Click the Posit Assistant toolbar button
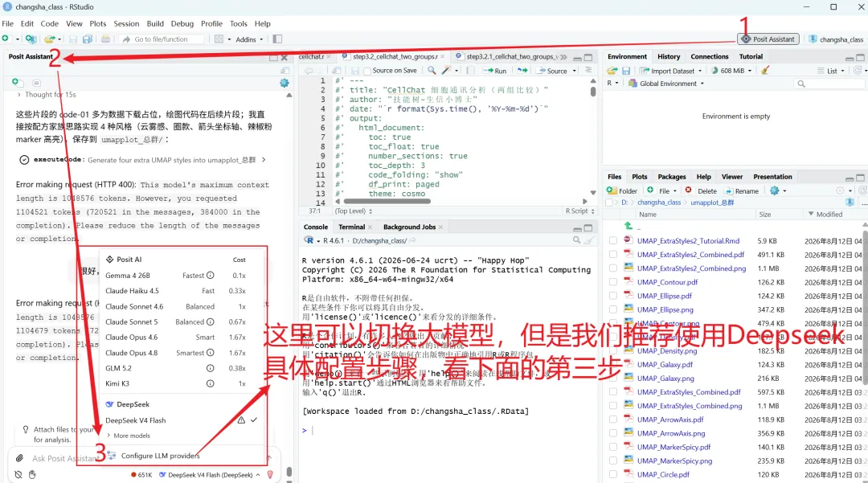The height and width of the screenshot is (483, 868). [x=768, y=39]
